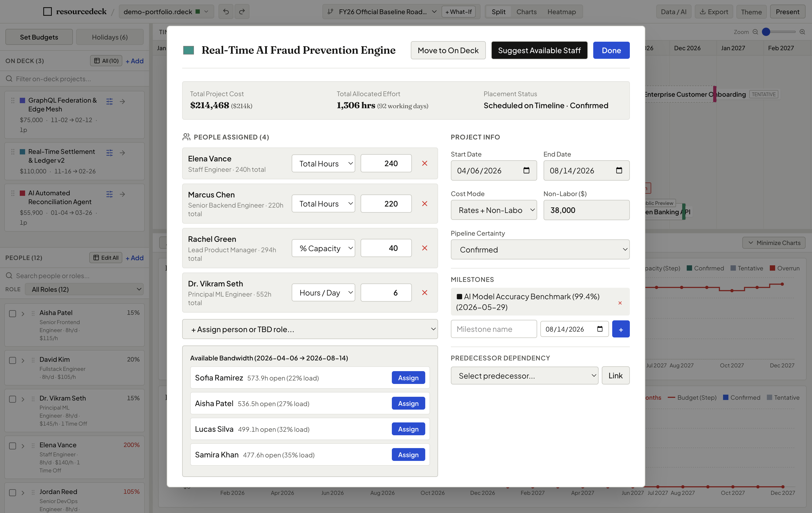Check the Aisha Patel checkbox in People list

point(13,313)
